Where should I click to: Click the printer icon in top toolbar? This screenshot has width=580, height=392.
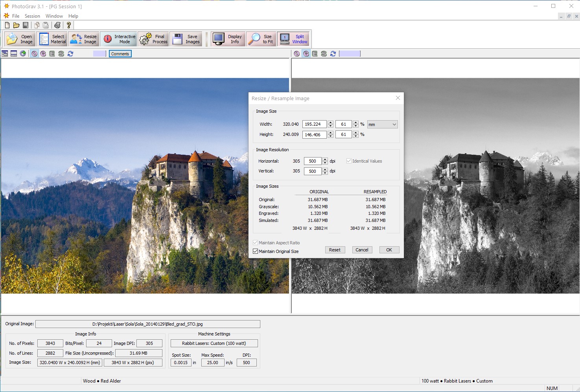[x=57, y=25]
